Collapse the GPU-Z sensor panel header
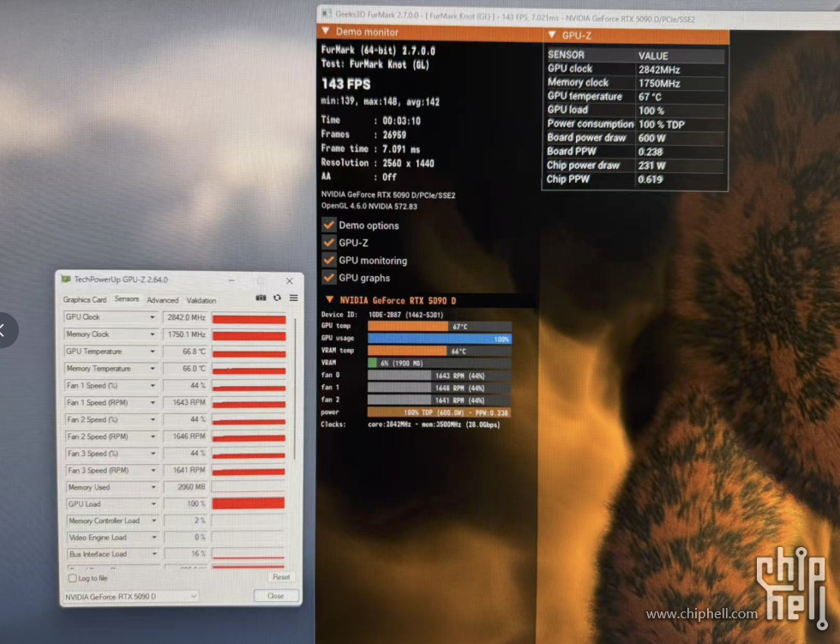The height and width of the screenshot is (644, 840). [x=552, y=35]
